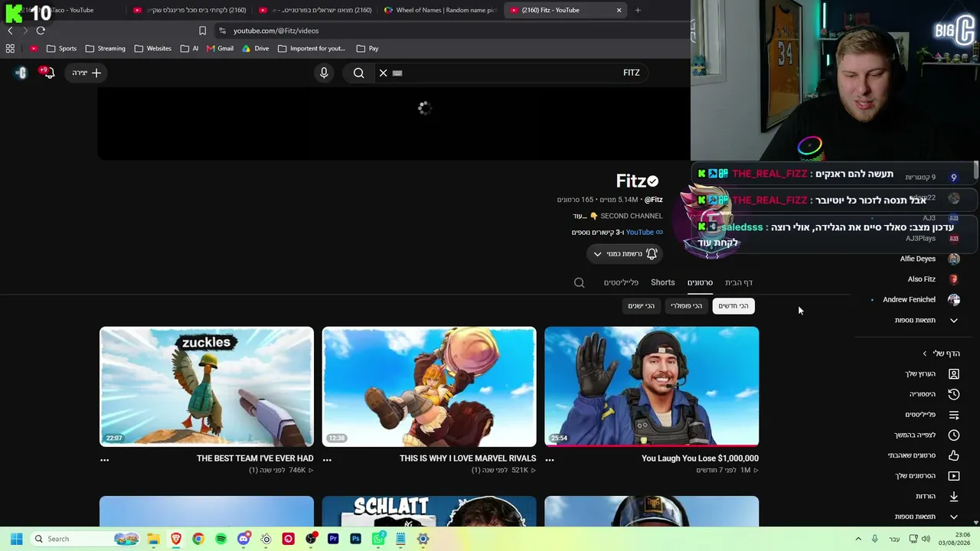This screenshot has height=551, width=980.
Task: Show hidden system tray icons
Action: [x=858, y=539]
